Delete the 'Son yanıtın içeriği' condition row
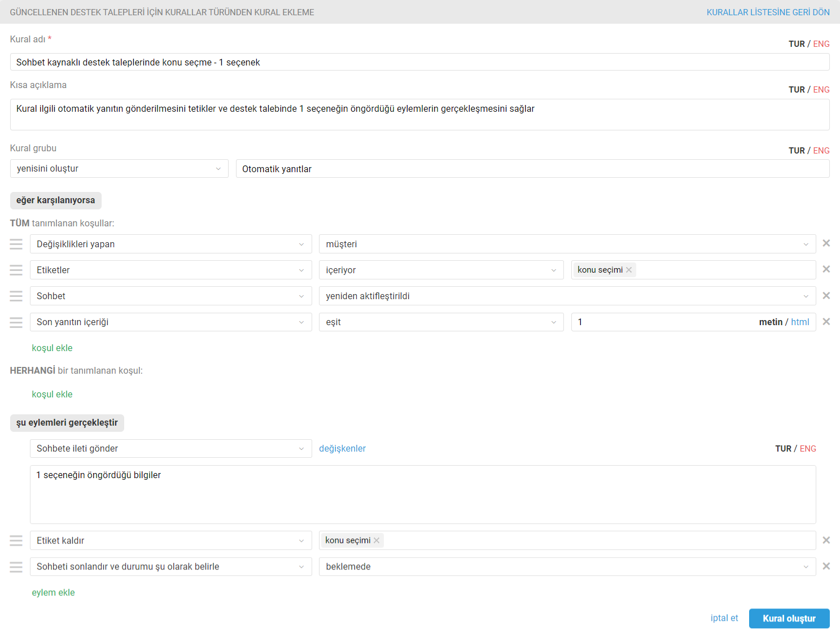The image size is (840, 639). (x=826, y=322)
